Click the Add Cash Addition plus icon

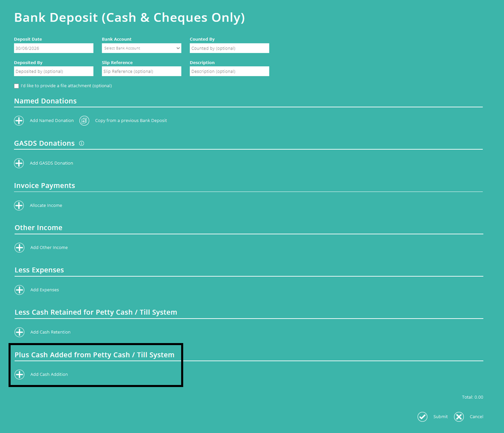(x=20, y=374)
